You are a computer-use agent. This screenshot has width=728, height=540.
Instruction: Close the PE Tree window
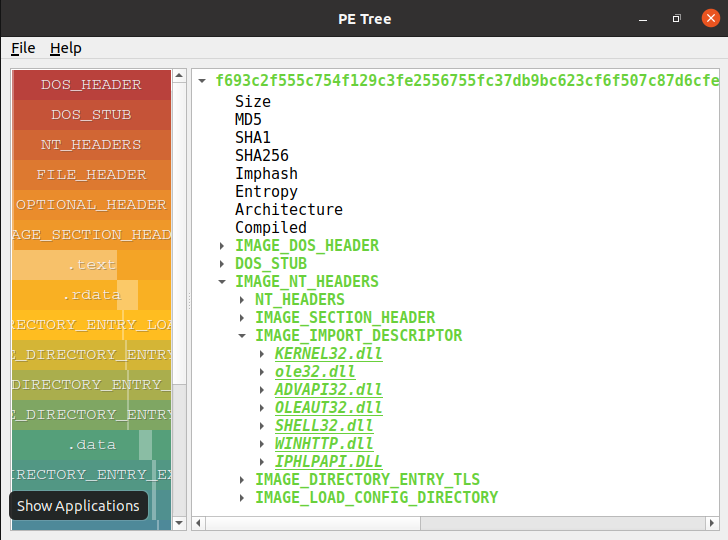710,19
